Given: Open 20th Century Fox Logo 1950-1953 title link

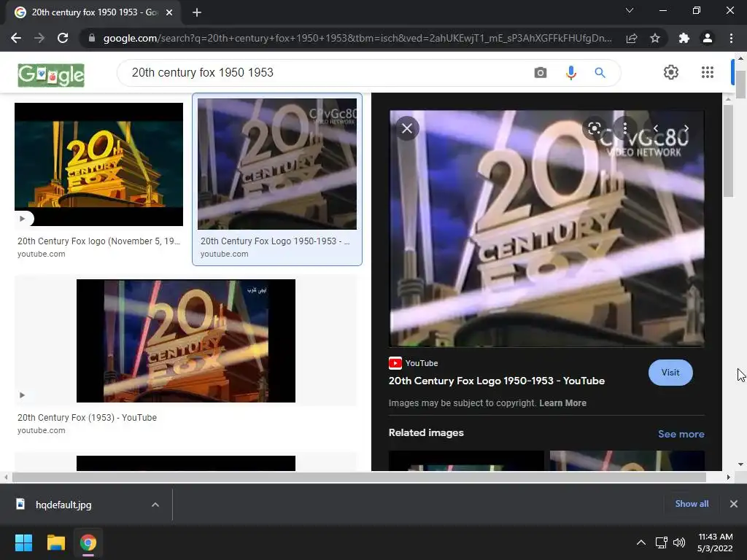Looking at the screenshot, I should click(496, 381).
